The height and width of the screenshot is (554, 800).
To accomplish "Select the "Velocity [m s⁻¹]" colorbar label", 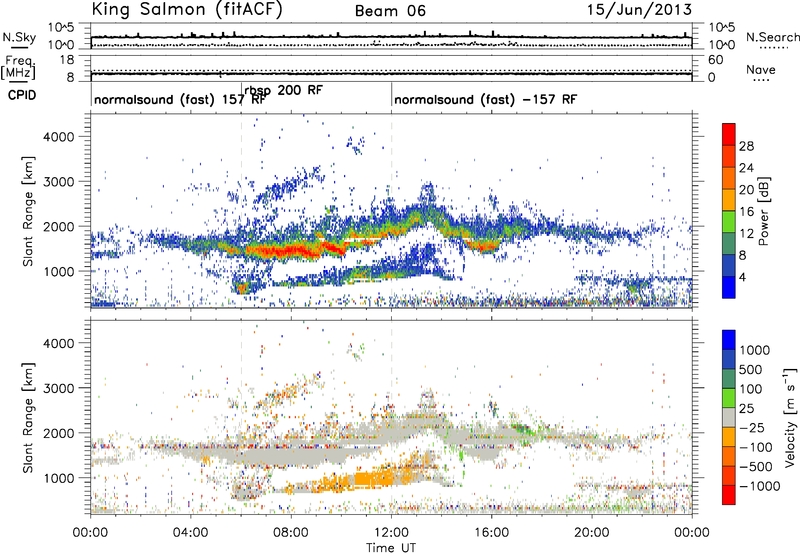I will pyautogui.click(x=790, y=417).
